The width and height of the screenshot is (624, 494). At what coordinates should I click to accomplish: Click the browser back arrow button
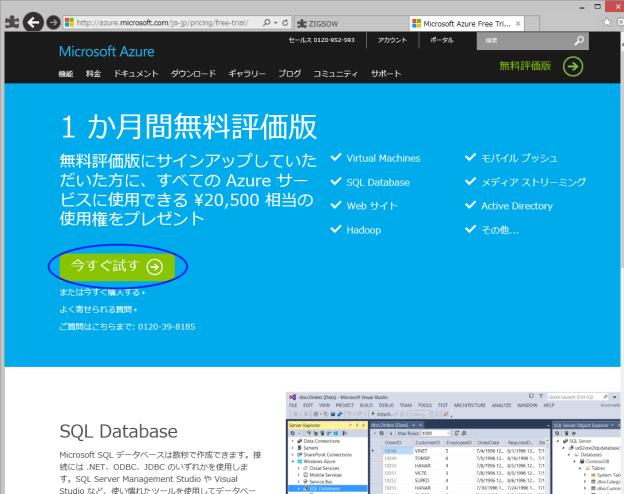tap(33, 22)
